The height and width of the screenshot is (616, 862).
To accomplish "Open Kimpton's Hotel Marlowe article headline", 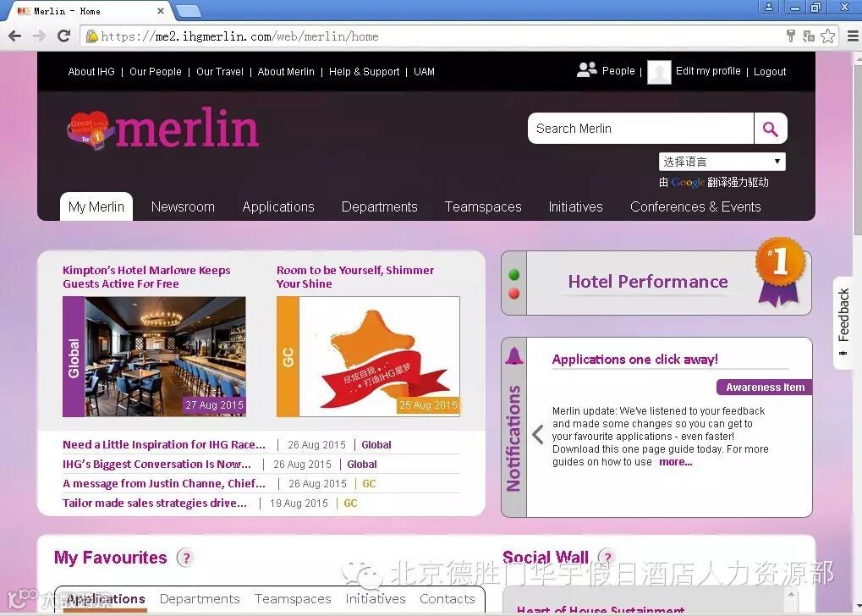I will pos(146,278).
